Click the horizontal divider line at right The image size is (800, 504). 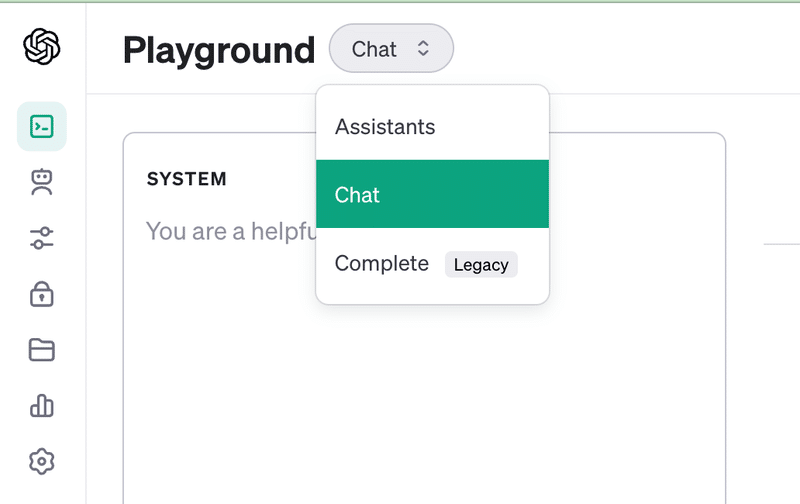pyautogui.click(x=782, y=244)
